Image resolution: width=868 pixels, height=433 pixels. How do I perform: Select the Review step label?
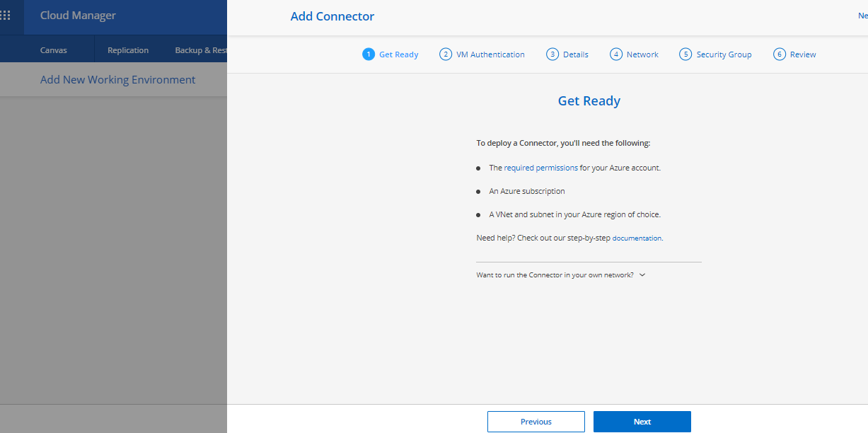(x=803, y=54)
